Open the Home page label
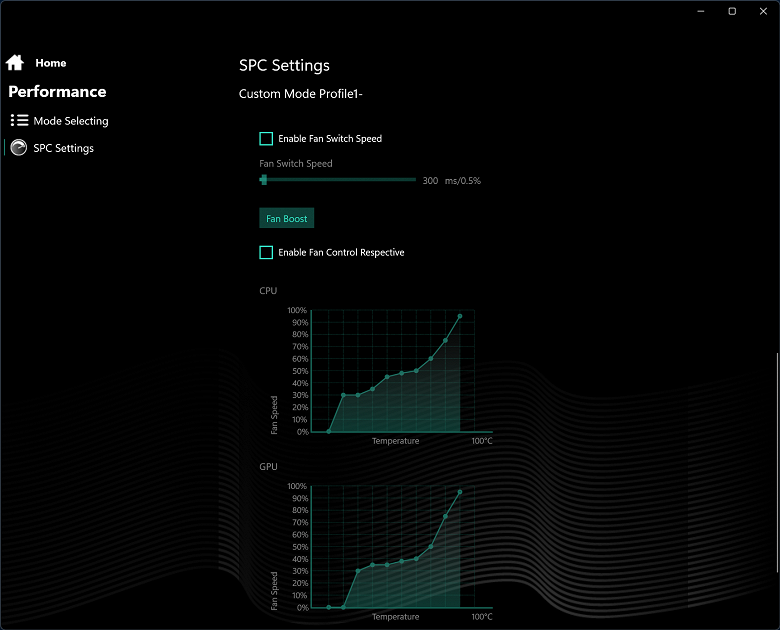780x630 pixels. [51, 63]
